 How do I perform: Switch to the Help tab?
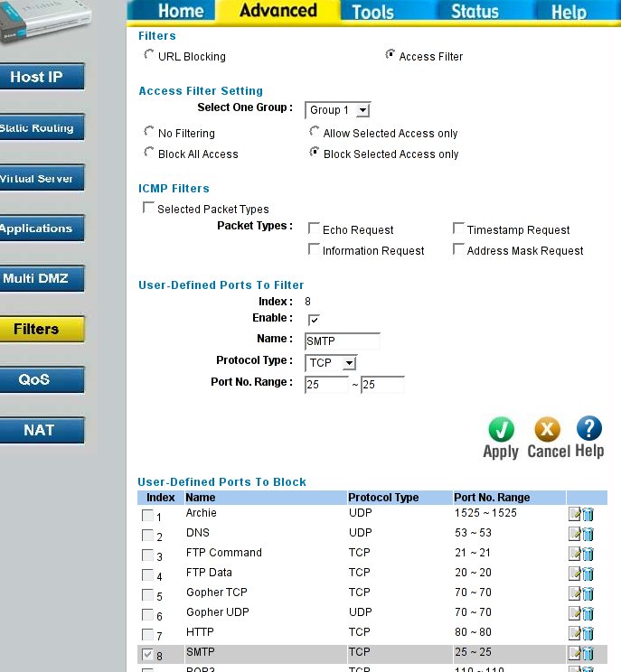(x=569, y=11)
